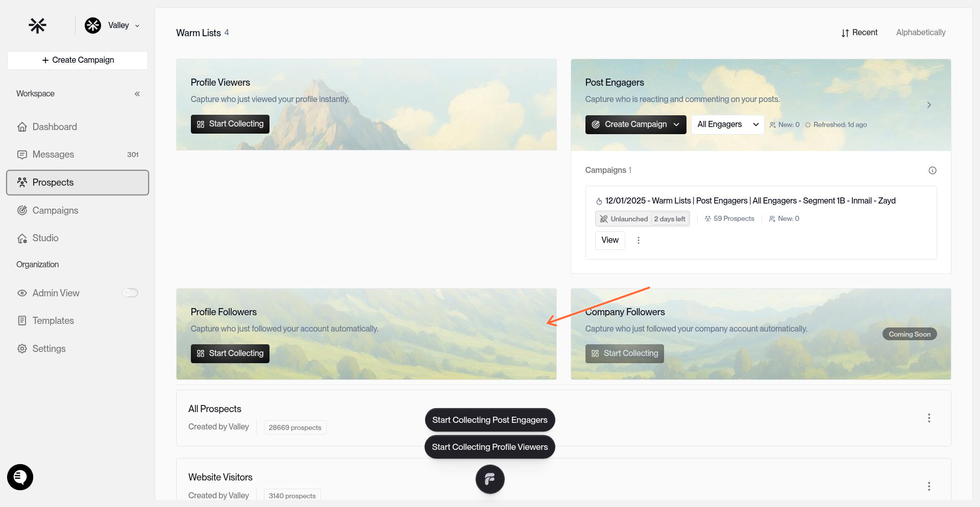The image size is (980, 507).
Task: Click the Refreshed 1d ago sparkle icon
Action: click(x=808, y=125)
